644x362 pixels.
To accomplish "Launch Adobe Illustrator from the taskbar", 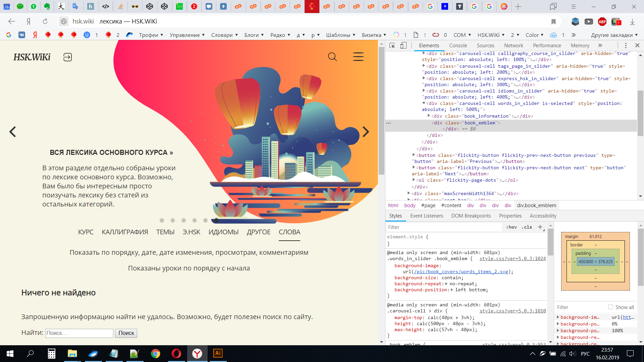I will point(218,353).
